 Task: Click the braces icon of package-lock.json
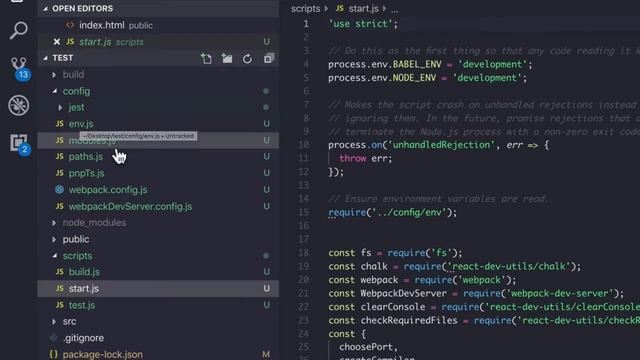tap(53, 354)
